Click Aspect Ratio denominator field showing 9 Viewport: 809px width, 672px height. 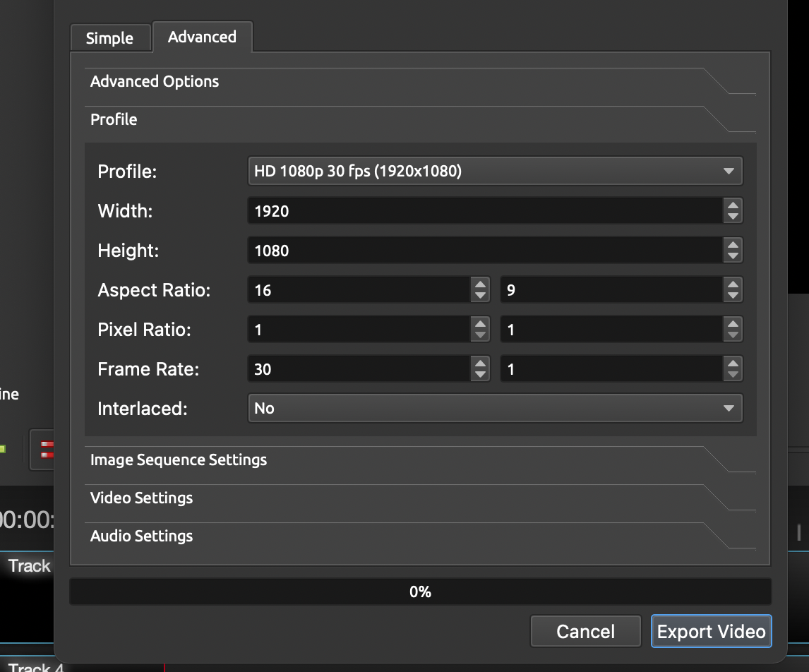click(x=611, y=290)
